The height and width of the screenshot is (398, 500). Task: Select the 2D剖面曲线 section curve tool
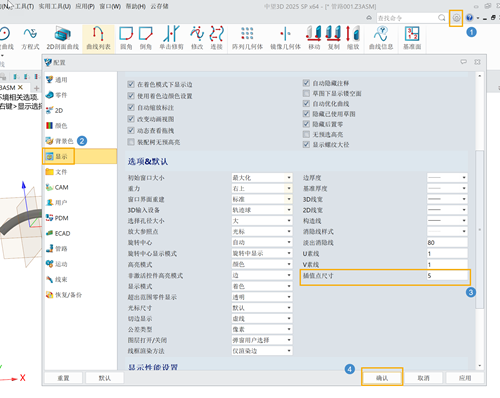tap(62, 38)
